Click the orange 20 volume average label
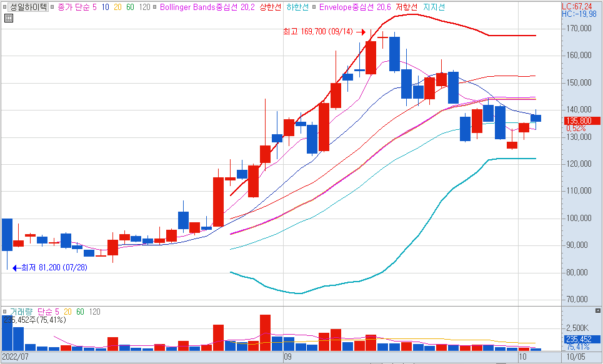This screenshot has width=603, height=364. pyautogui.click(x=67, y=312)
